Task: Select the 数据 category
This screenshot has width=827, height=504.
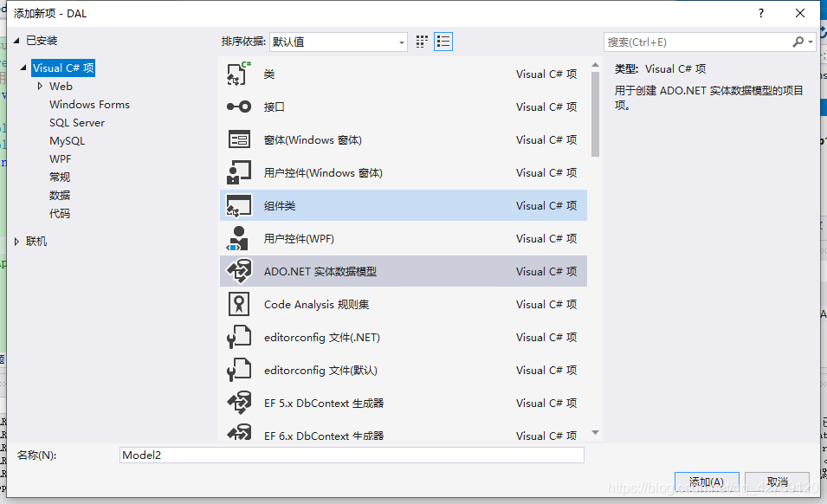Action: coord(60,195)
